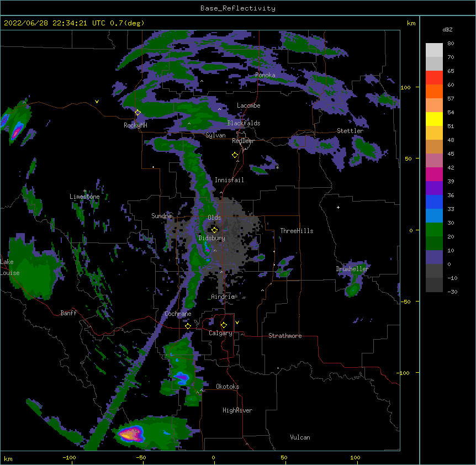476x465 pixels.
Task: Click the yellow radar site marker near Olds
Action: [214, 230]
